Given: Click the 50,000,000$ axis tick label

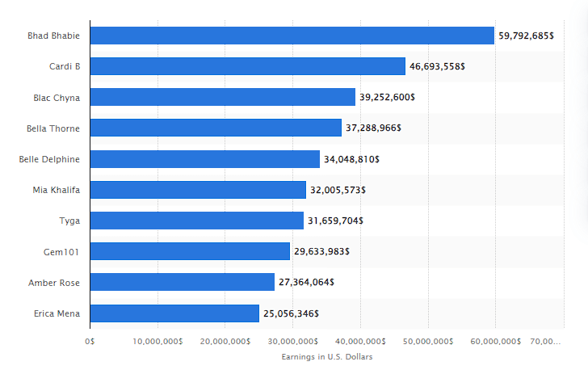Looking at the screenshot, I should pyautogui.click(x=428, y=342).
